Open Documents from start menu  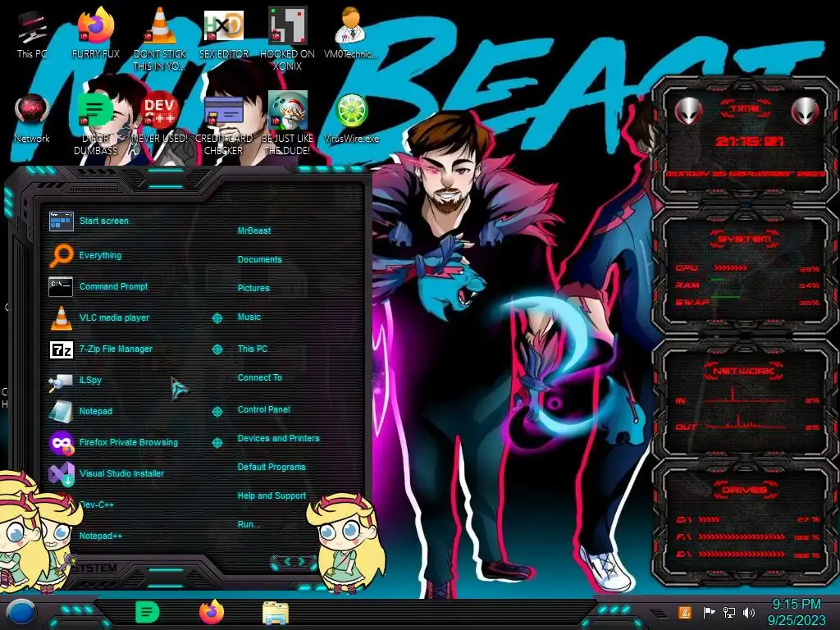[259, 259]
